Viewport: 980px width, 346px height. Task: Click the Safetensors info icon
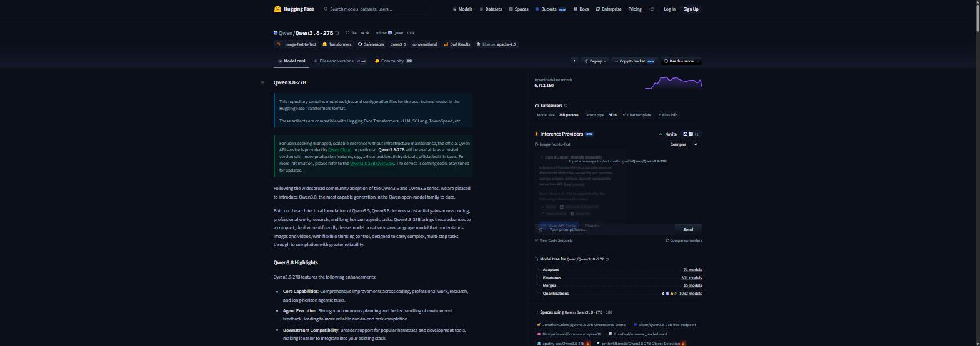[566, 106]
